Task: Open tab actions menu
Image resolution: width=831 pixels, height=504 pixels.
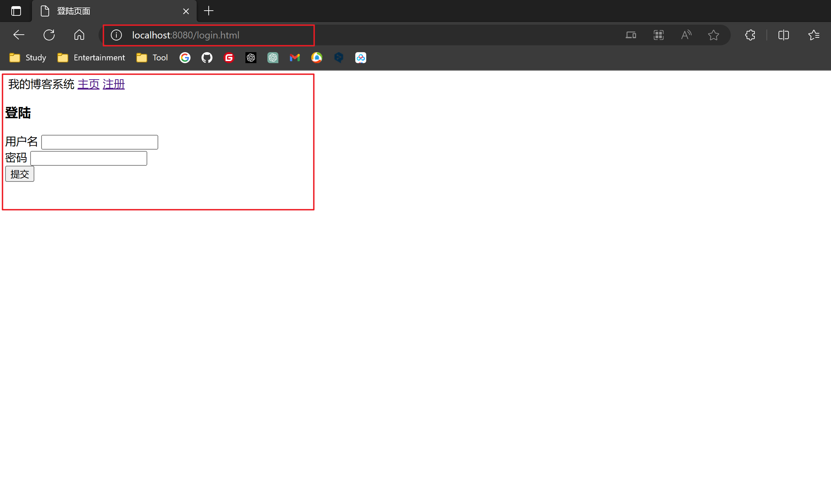Action: click(x=16, y=11)
